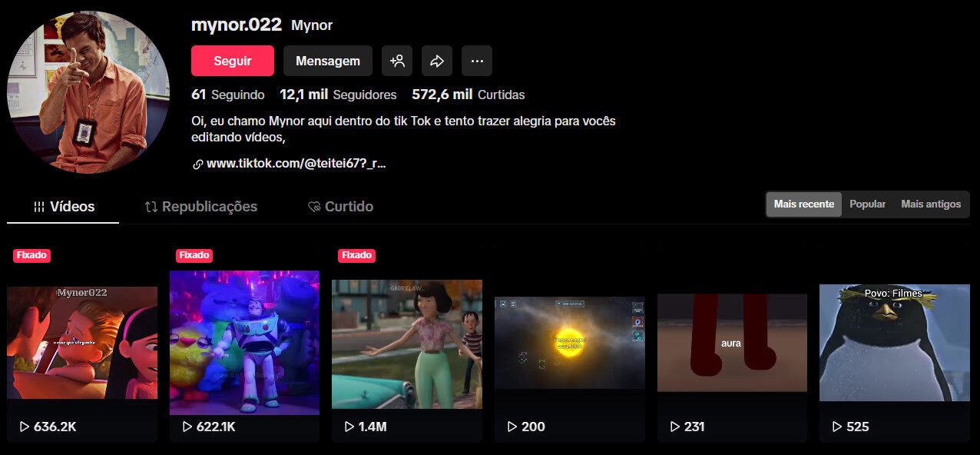The image size is (980, 455).
Task: Click the link chain icon in the bio
Action: pos(197,163)
